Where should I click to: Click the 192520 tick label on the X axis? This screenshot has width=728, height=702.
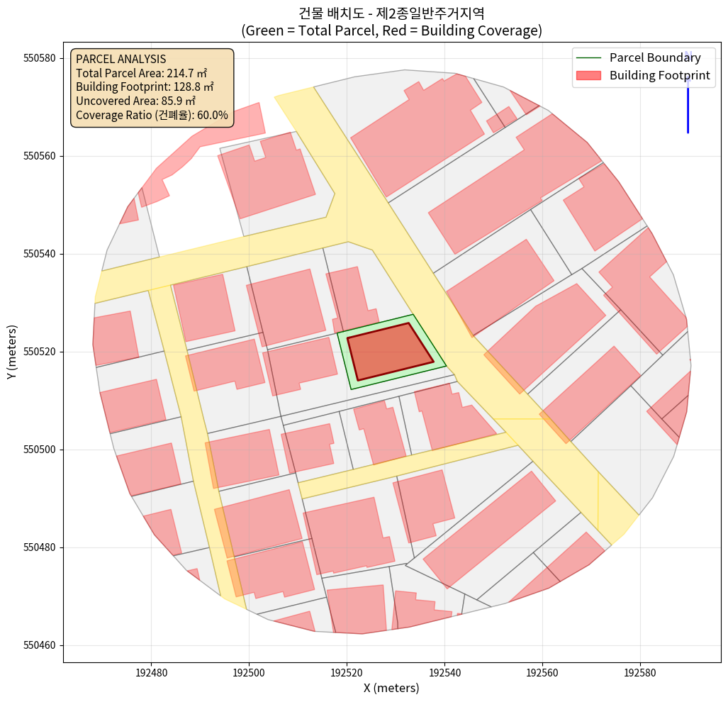[347, 672]
